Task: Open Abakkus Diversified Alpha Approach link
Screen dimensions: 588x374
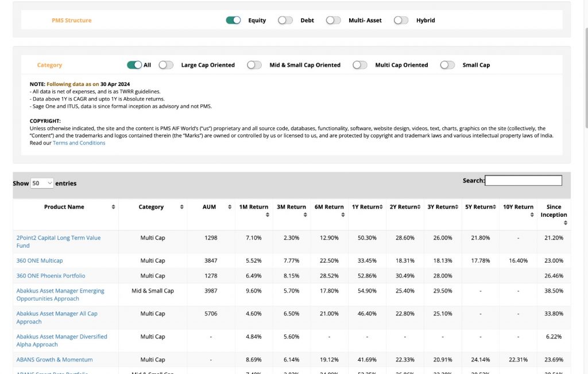Action: tap(62, 340)
